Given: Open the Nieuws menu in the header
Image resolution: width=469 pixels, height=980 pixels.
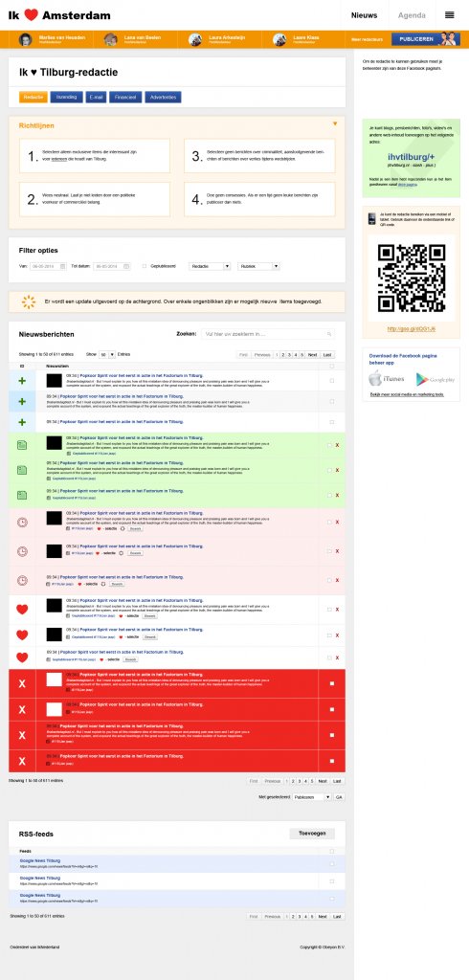Looking at the screenshot, I should (364, 15).
